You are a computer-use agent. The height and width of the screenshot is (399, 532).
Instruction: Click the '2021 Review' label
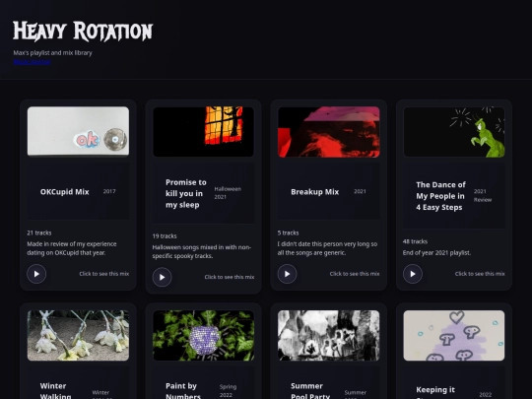coord(483,195)
